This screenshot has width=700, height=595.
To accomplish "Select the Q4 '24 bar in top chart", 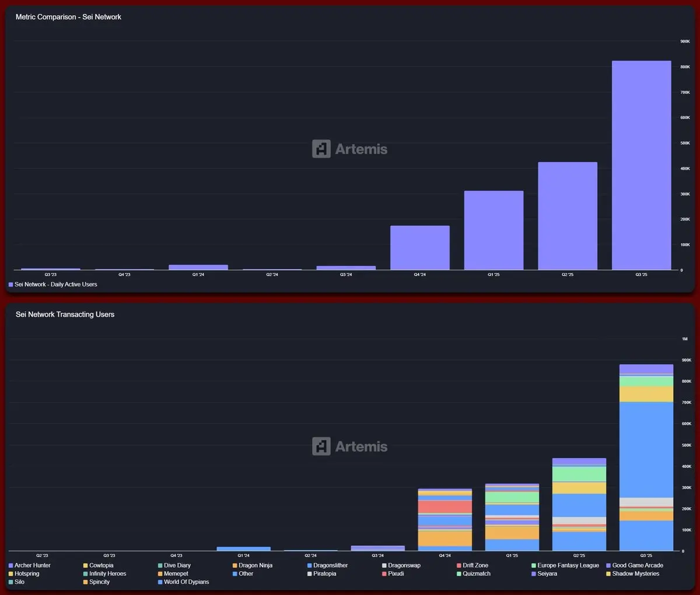I will click(x=420, y=247).
